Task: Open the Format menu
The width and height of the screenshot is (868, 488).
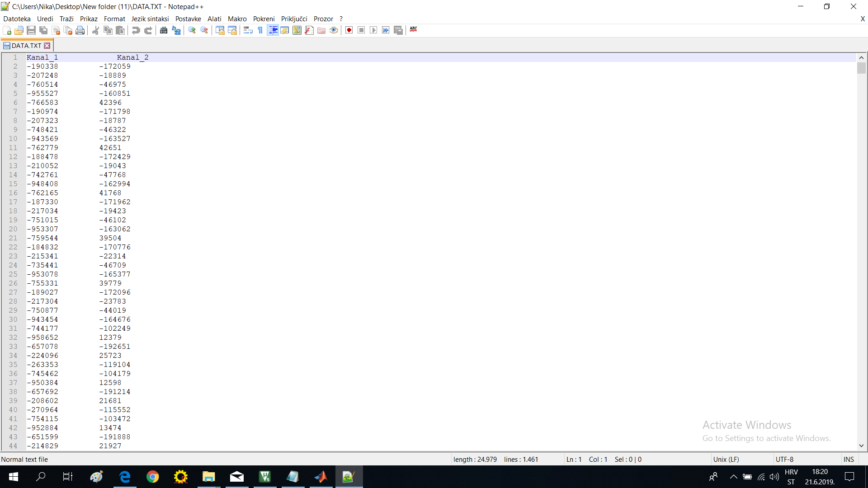Action: tap(114, 19)
